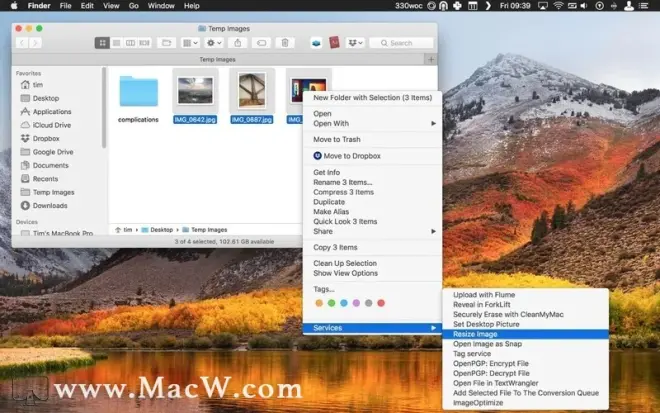Click the red Acrobat icon in toolbar
The height and width of the screenshot is (413, 660).
pos(334,43)
